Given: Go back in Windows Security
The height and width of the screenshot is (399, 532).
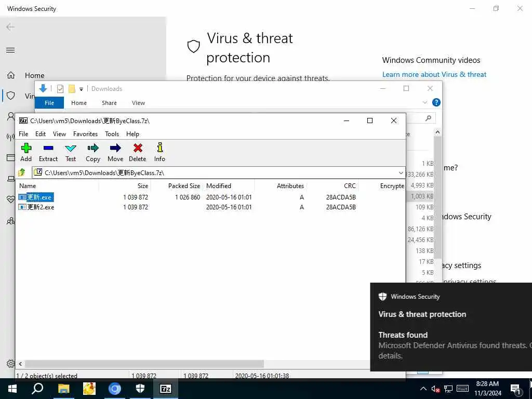Looking at the screenshot, I should point(10,27).
